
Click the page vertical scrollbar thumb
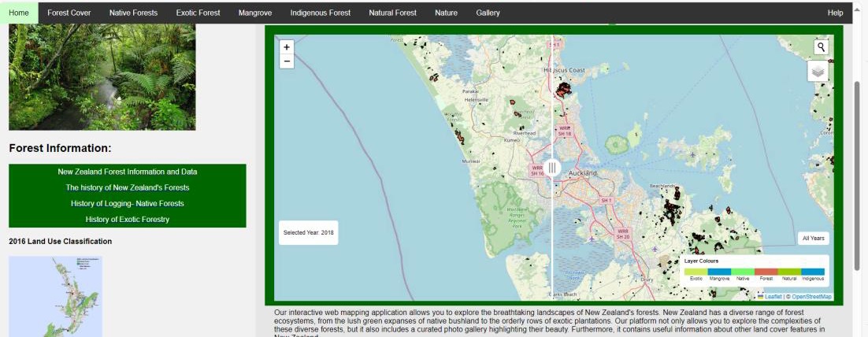coord(858,174)
